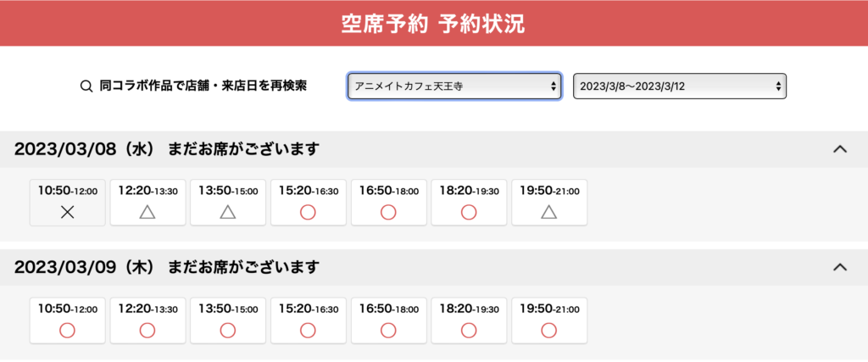Click the search magnifier icon
Screen dimensions: 868x362
click(x=86, y=86)
